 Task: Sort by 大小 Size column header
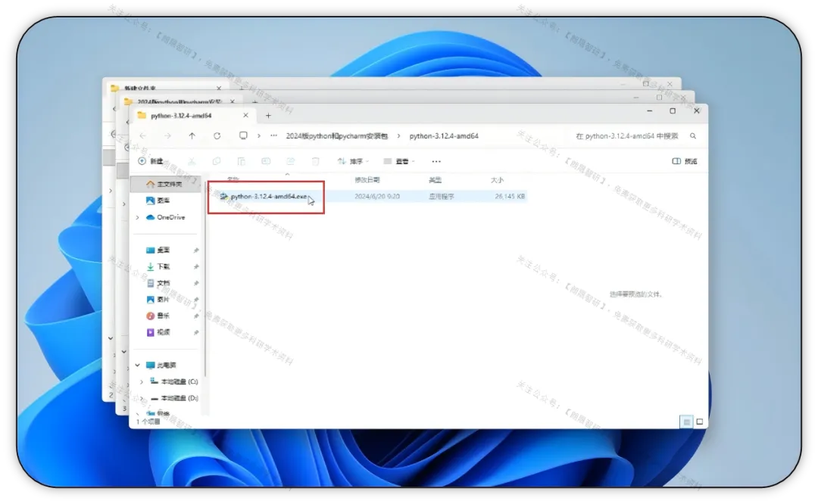pyautogui.click(x=497, y=180)
